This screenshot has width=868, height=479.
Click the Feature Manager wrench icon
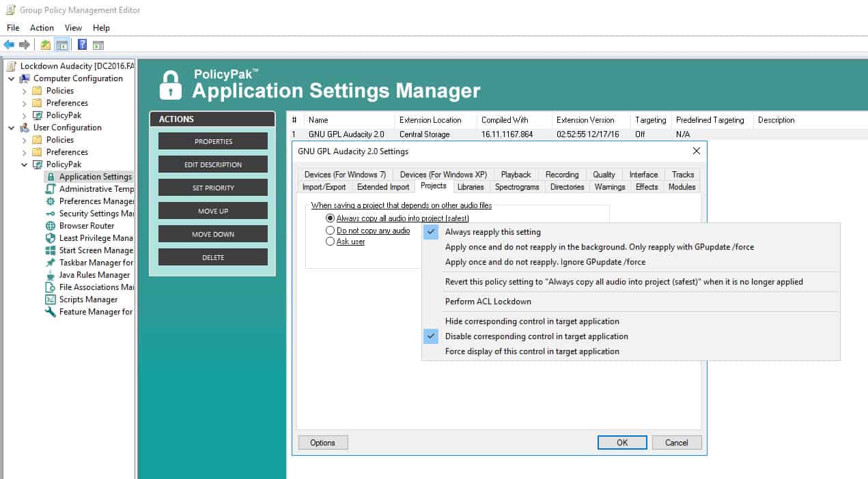50,312
